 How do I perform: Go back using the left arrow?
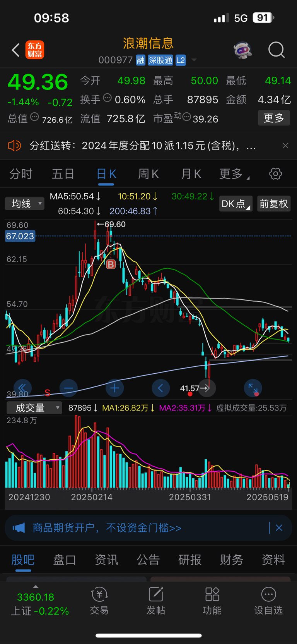(x=15, y=50)
